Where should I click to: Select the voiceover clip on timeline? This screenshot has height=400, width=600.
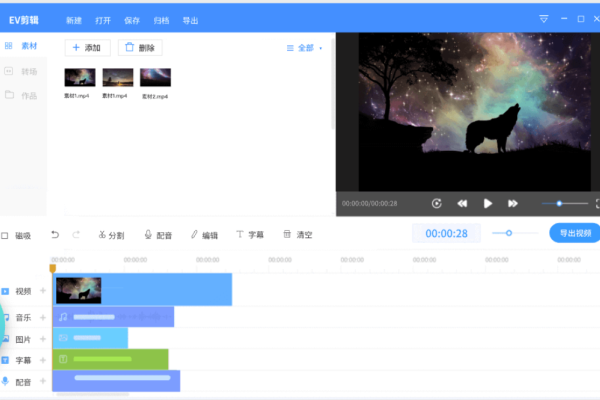[x=116, y=381]
